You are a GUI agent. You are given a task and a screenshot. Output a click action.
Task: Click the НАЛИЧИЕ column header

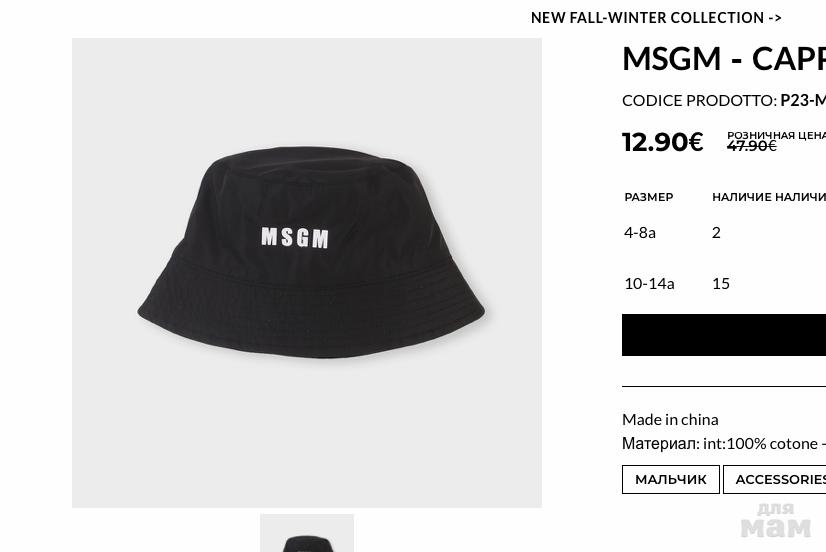[741, 197]
